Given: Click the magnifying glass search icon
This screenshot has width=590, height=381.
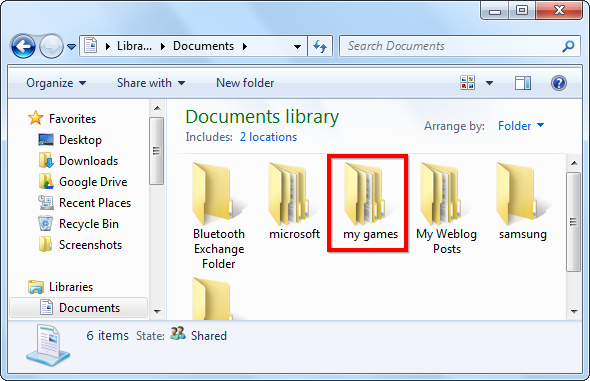Looking at the screenshot, I should pos(568,46).
